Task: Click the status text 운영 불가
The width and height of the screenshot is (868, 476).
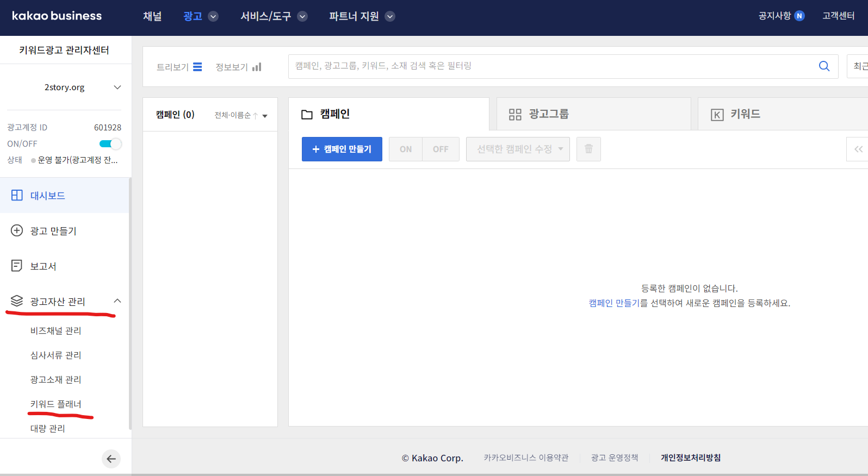Action: click(x=77, y=160)
